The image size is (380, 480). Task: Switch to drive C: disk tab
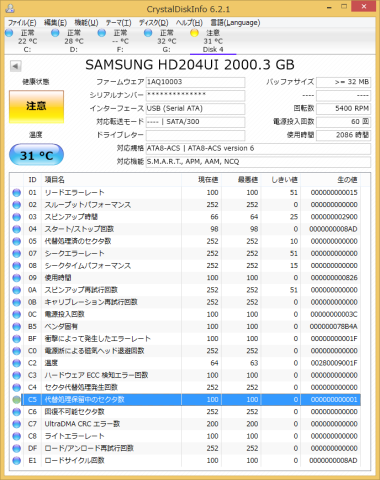coord(27,41)
